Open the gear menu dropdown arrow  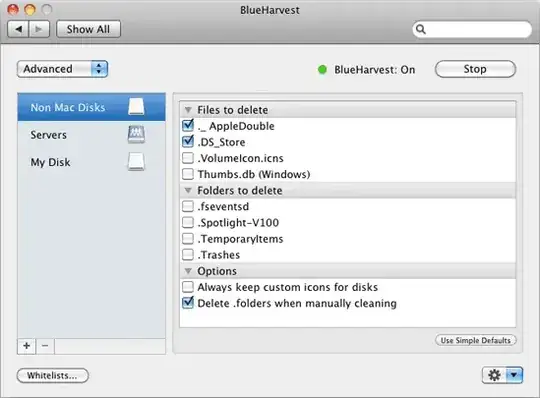[x=514, y=375]
